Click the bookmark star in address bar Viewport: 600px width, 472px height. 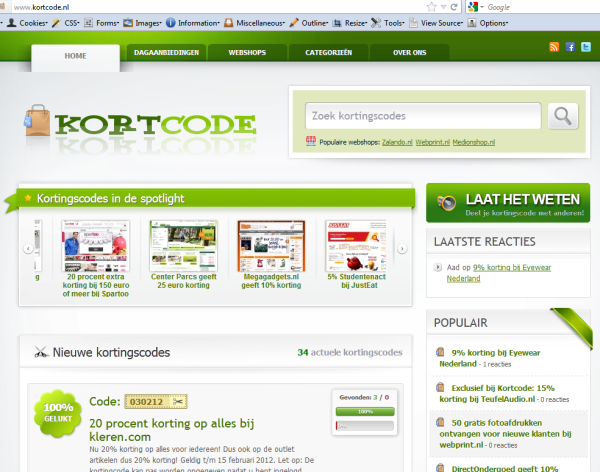(432, 7)
